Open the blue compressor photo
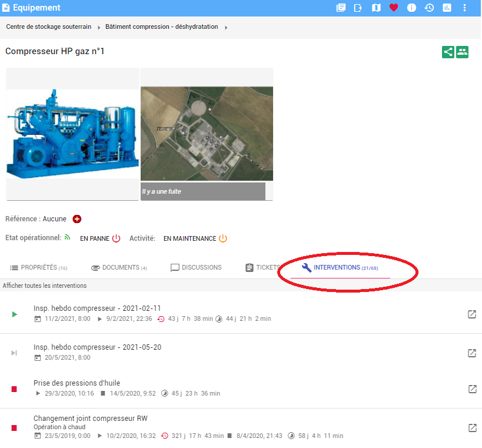482x448 pixels. click(72, 134)
